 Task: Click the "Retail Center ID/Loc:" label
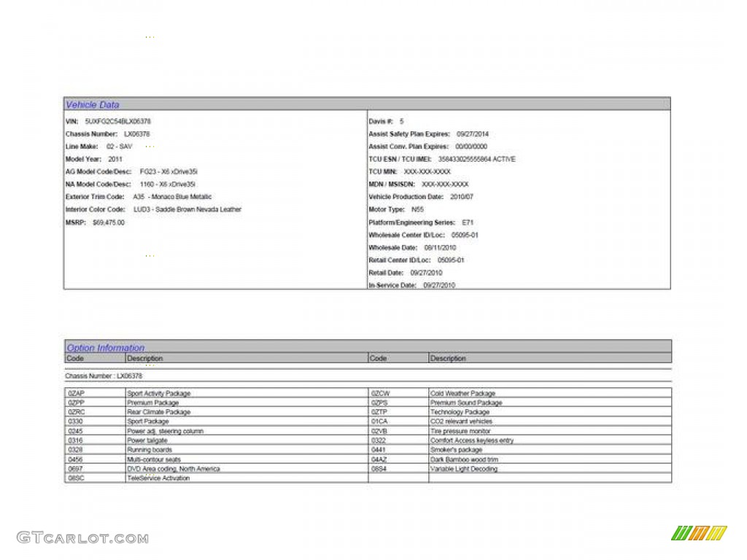click(x=400, y=260)
